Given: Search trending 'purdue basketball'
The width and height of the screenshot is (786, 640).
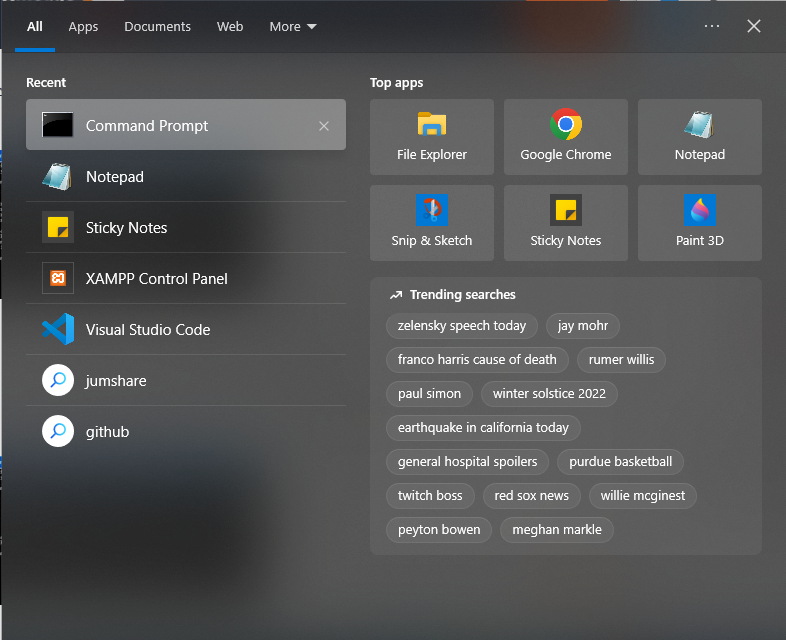Looking at the screenshot, I should [x=620, y=462].
